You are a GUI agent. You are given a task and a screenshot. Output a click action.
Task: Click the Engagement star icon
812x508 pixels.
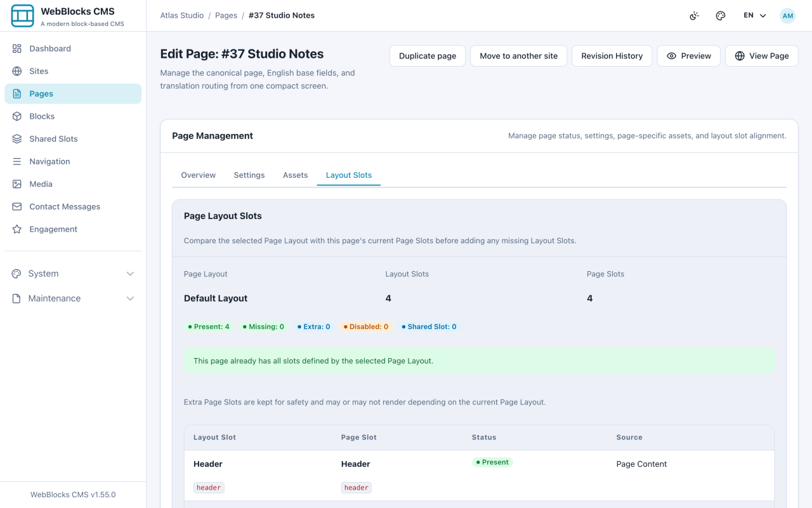[x=17, y=229]
